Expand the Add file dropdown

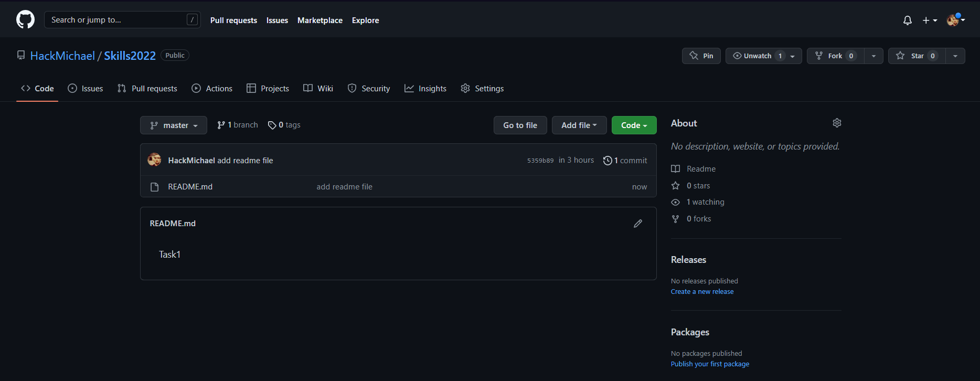coord(579,125)
